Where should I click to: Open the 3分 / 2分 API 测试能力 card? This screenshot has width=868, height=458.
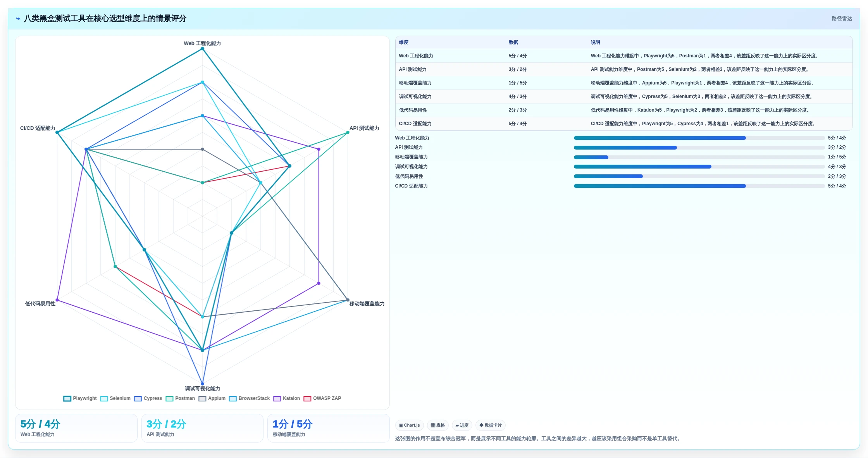pos(202,428)
